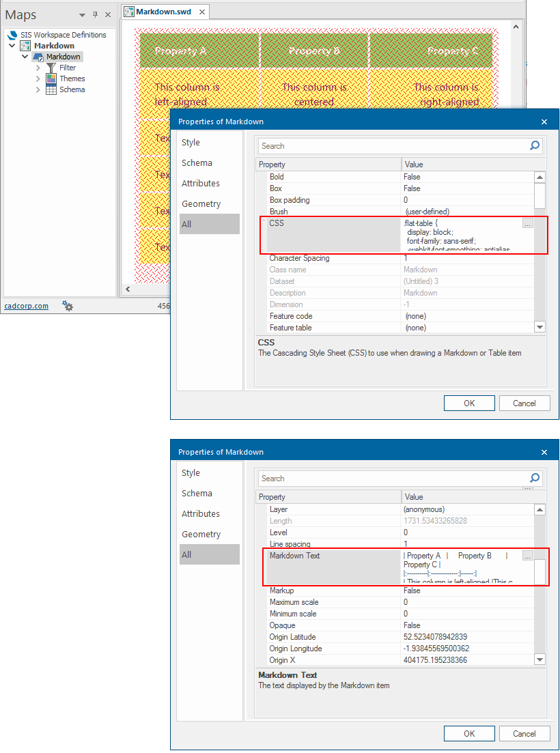560x753 pixels.
Task: Click the Search field in lower dialog
Action: point(393,479)
